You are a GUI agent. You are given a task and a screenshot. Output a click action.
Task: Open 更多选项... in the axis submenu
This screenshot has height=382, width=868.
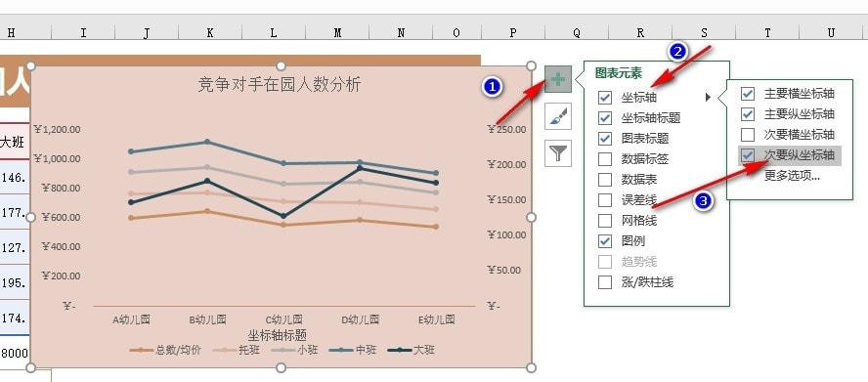point(792,176)
